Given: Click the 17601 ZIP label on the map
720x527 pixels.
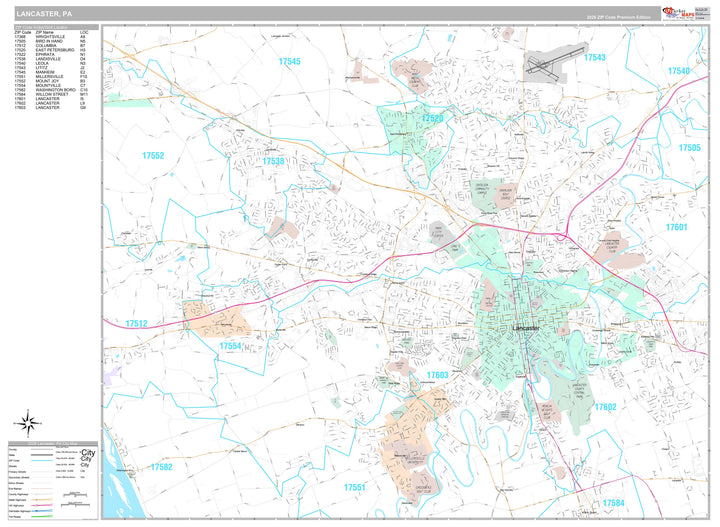Looking at the screenshot, I should tap(676, 227).
